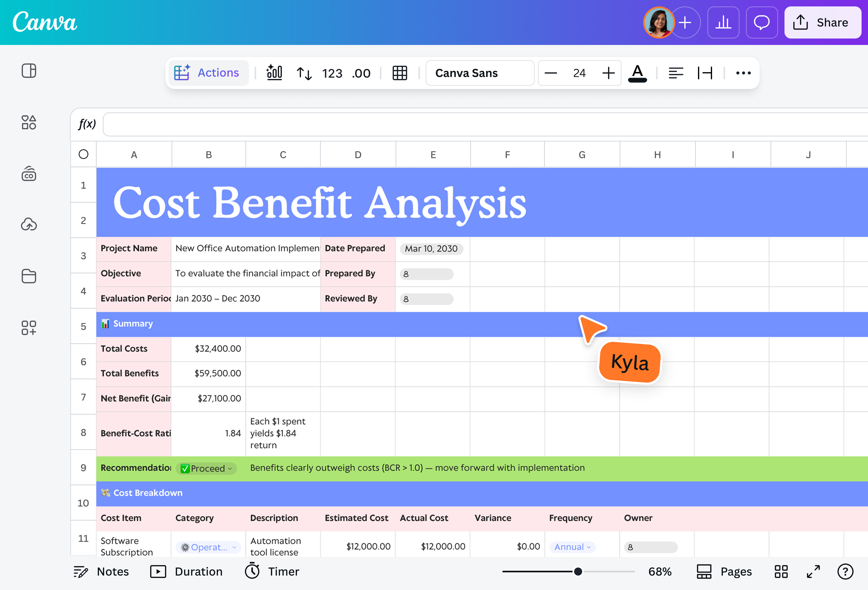868x590 pixels.
Task: Select row 5 header
Action: (83, 326)
